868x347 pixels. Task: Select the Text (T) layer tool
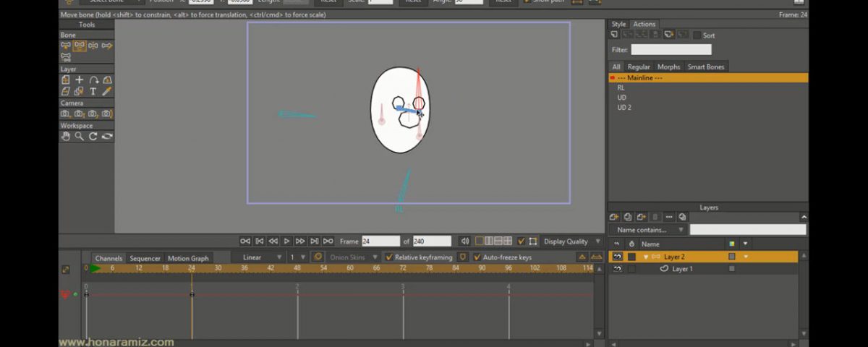tap(93, 92)
